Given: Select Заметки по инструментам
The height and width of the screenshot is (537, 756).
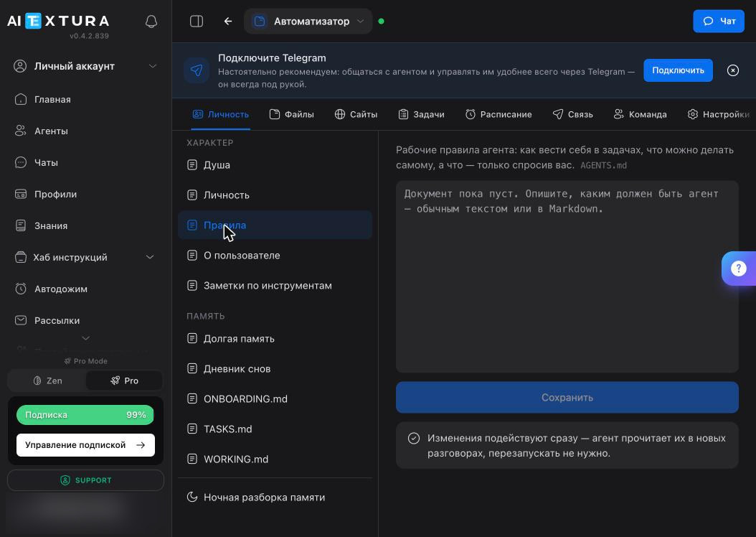Looking at the screenshot, I should [275, 286].
